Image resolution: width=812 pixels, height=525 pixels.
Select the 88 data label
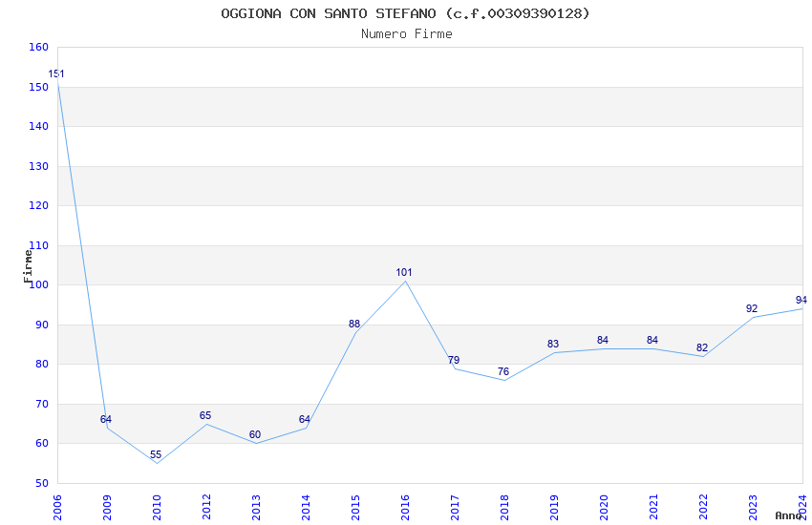click(354, 325)
